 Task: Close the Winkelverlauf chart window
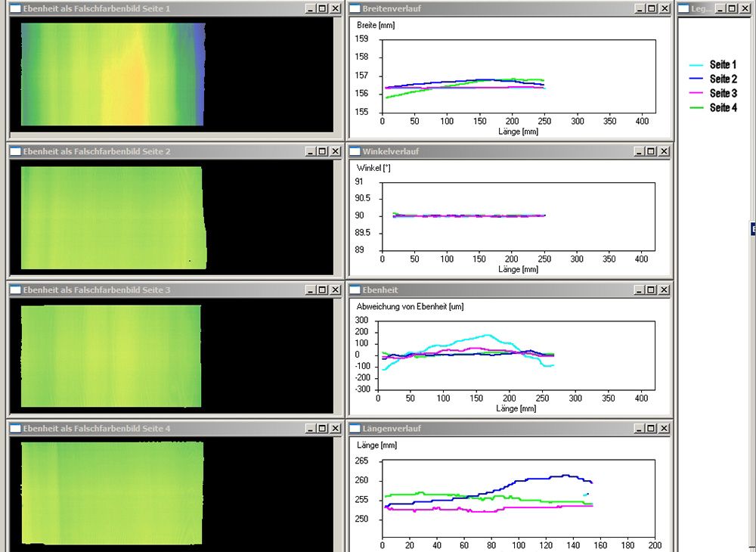pos(664,151)
